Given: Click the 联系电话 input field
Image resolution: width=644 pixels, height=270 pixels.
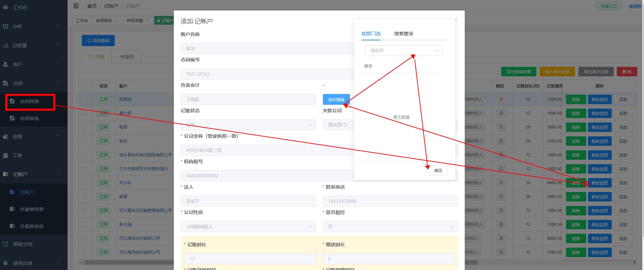Looking at the screenshot, I should 390,201.
